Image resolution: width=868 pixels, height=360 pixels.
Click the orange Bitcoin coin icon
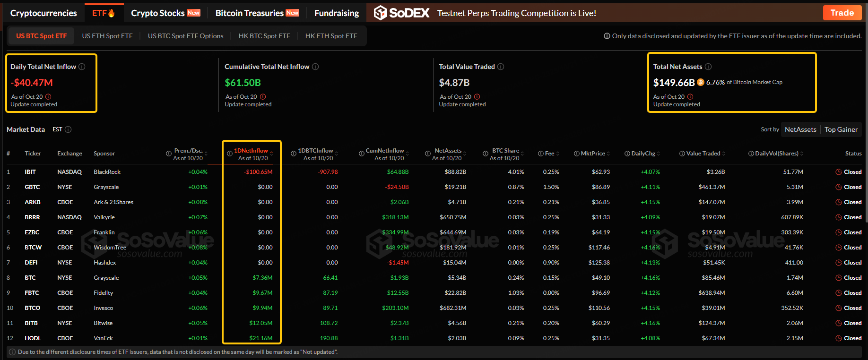coord(701,82)
